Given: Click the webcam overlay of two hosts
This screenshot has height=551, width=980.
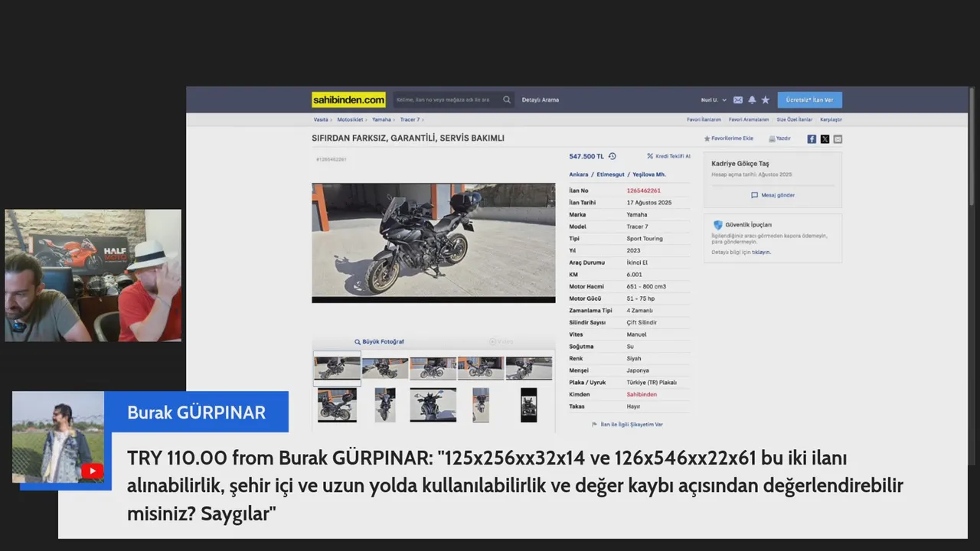Looking at the screenshot, I should coord(93,275).
